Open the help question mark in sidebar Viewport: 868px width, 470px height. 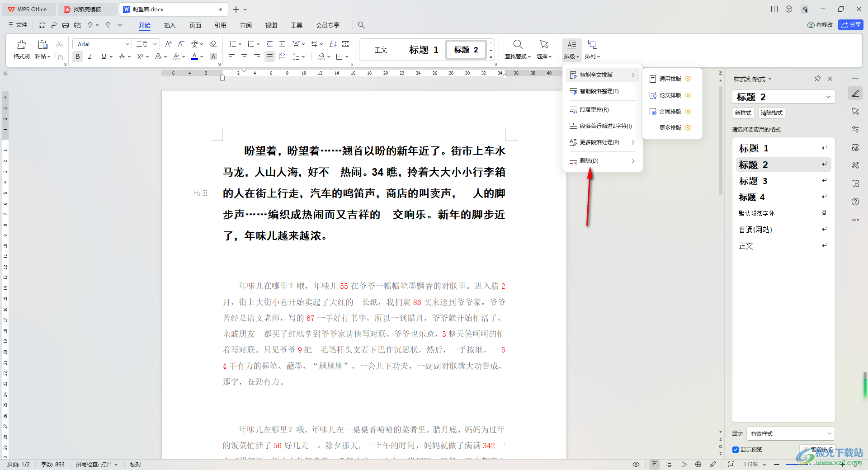click(855, 202)
